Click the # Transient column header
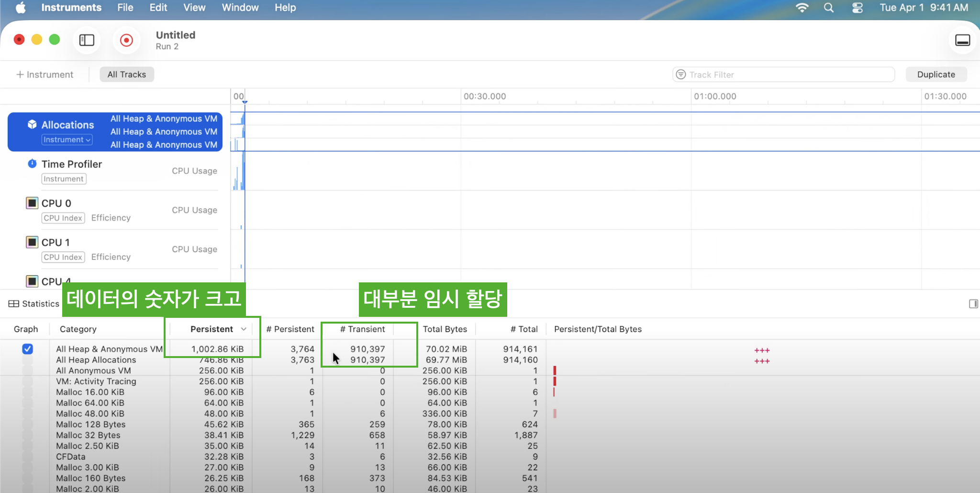This screenshot has height=493, width=980. [362, 329]
